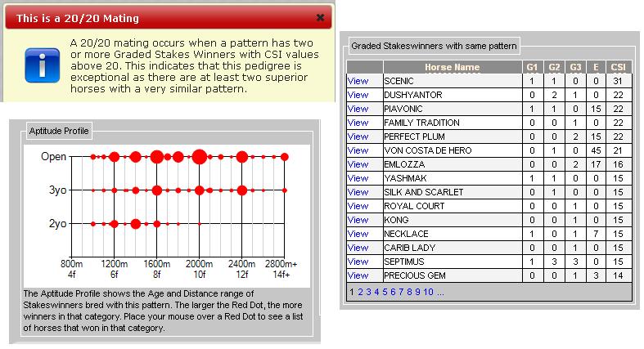
Task: Open View link for PIAVONIC
Action: coord(358,109)
